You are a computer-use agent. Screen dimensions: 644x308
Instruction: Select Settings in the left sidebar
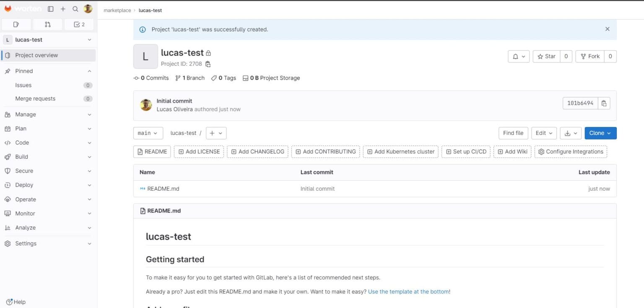[x=26, y=243]
